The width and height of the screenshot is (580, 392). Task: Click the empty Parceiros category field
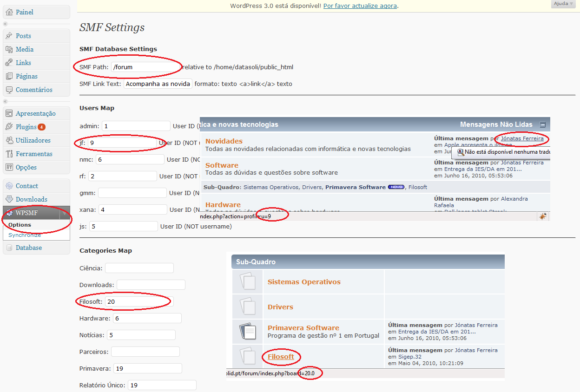click(145, 352)
